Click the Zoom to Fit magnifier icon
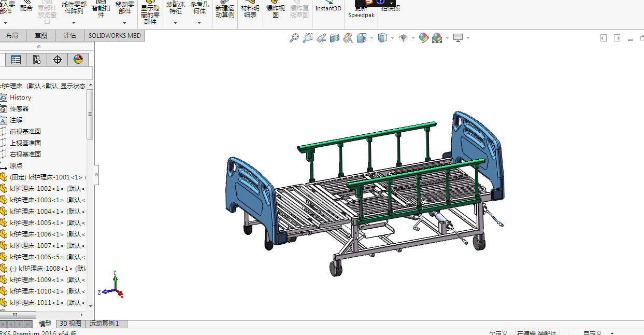 pyautogui.click(x=294, y=38)
